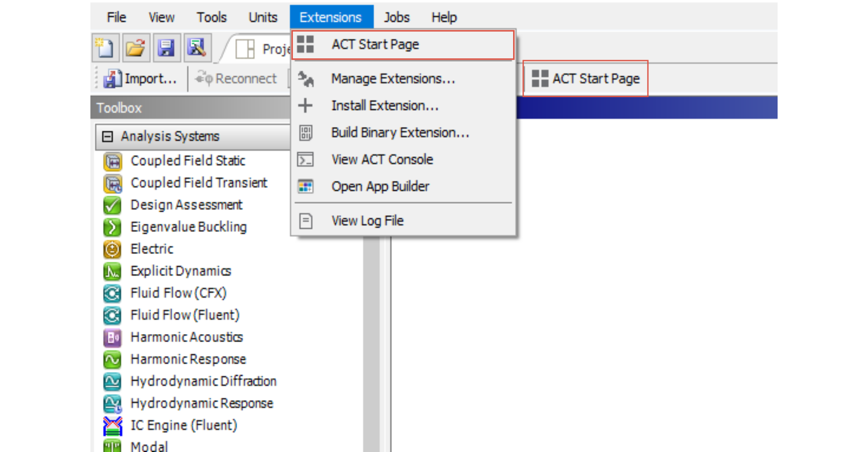Close the Extensions menu
This screenshot has width=868, height=452.
click(331, 17)
